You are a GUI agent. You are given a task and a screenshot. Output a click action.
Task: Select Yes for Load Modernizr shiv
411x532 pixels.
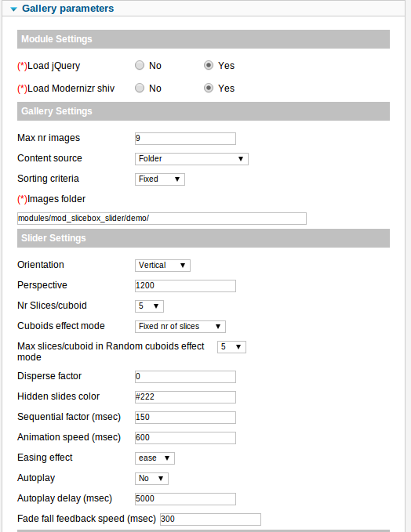point(209,89)
